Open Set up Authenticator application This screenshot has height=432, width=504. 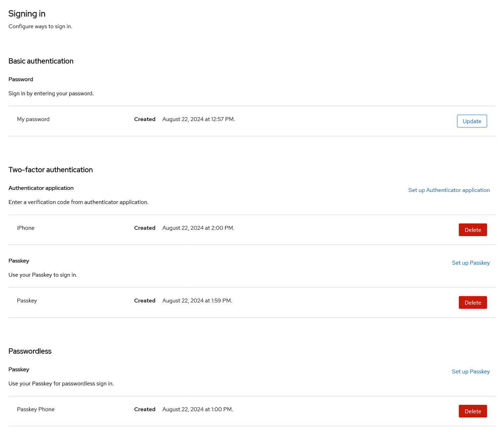coord(449,190)
